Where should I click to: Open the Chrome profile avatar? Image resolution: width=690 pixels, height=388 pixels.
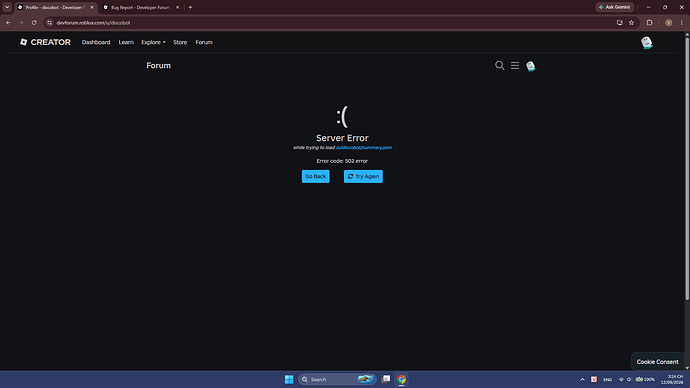click(x=668, y=22)
